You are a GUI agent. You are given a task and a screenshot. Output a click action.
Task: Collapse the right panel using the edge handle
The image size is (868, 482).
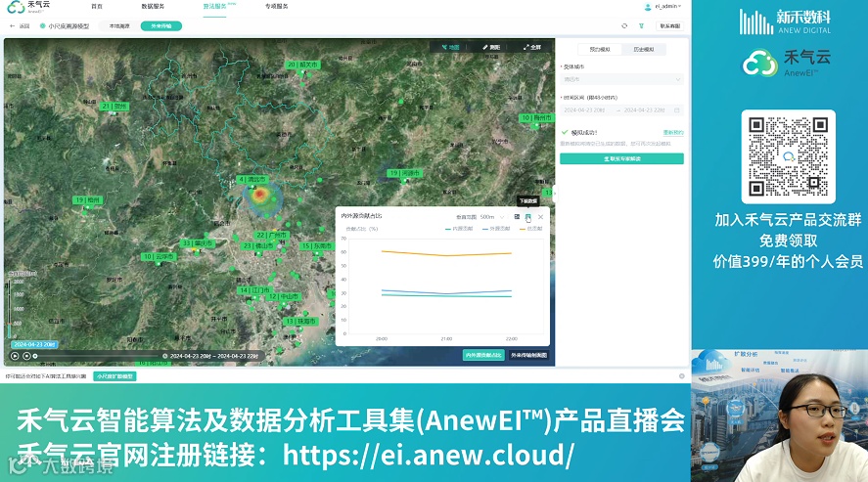(x=555, y=193)
